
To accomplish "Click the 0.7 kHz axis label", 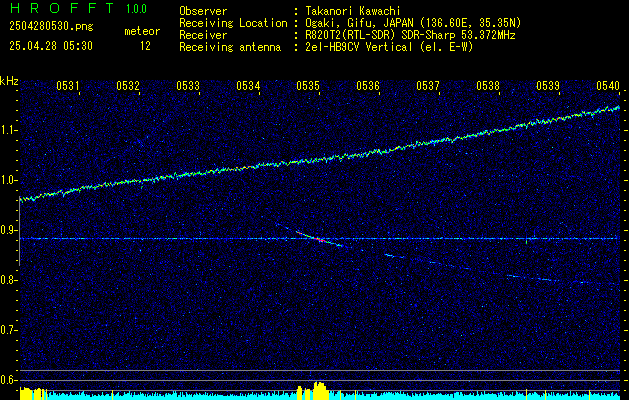I will (x=8, y=330).
